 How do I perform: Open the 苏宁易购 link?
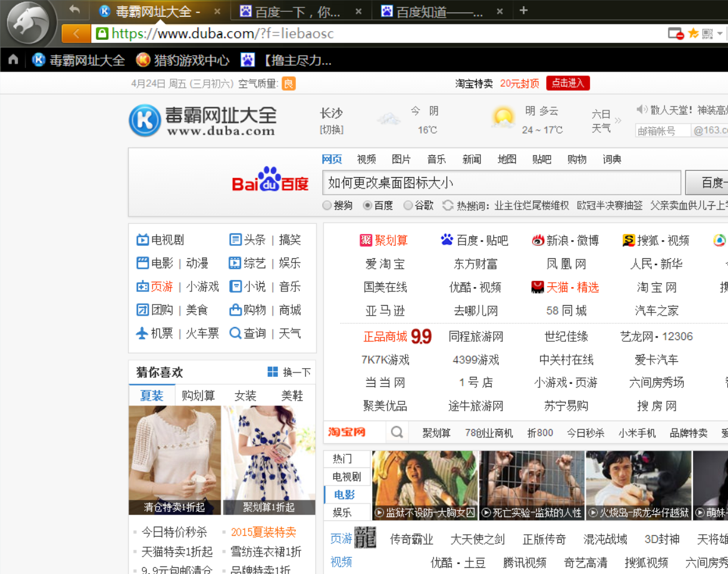[566, 406]
